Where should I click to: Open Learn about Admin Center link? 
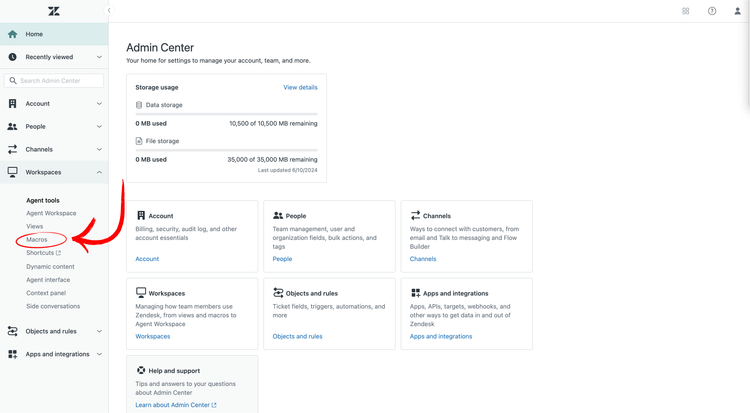[x=176, y=405]
